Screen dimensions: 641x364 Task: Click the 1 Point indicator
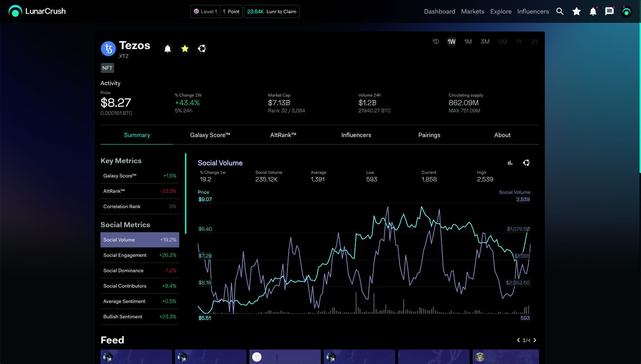[231, 12]
